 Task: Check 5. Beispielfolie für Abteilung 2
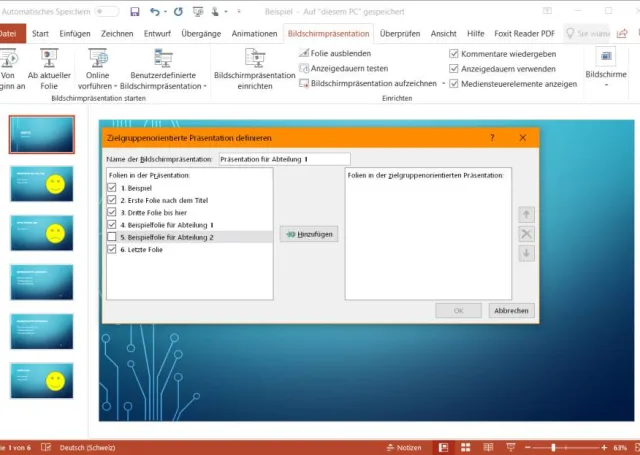coord(111,237)
